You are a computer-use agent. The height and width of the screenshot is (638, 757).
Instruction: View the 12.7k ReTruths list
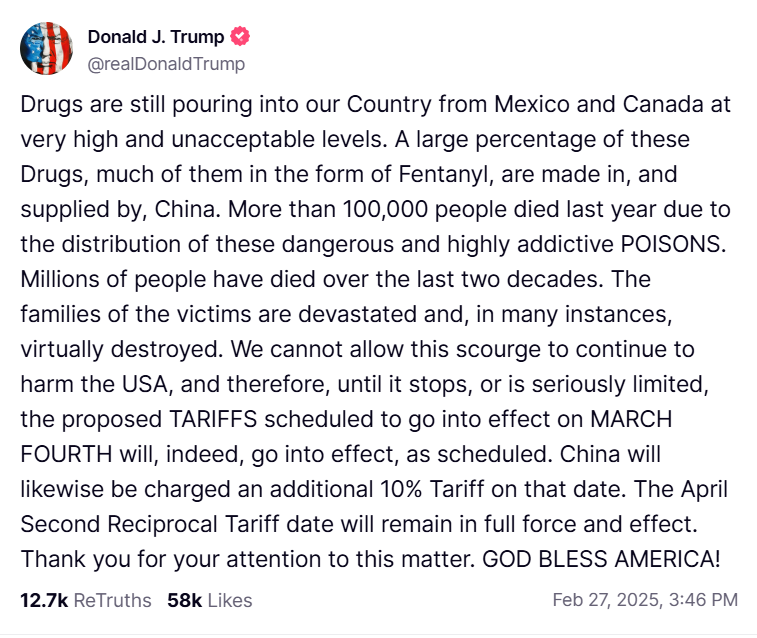pos(85,600)
